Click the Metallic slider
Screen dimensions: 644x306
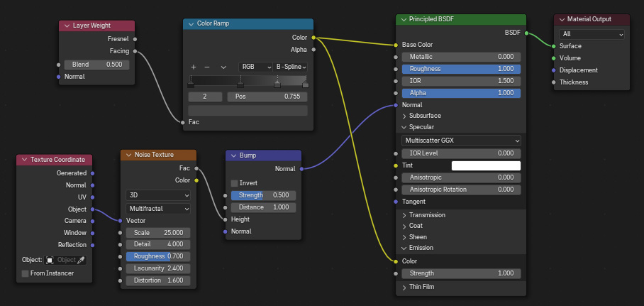tap(461, 57)
